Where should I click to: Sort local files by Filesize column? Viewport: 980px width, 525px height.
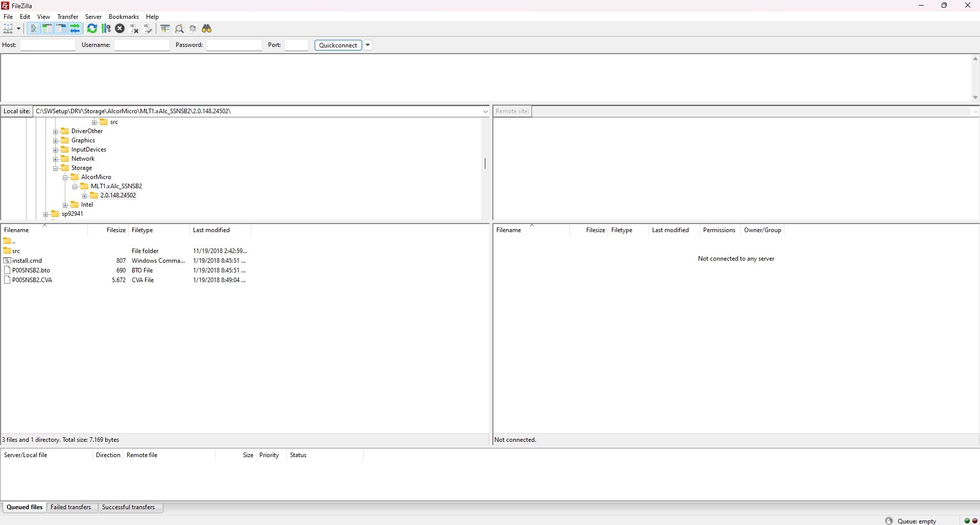click(108, 230)
